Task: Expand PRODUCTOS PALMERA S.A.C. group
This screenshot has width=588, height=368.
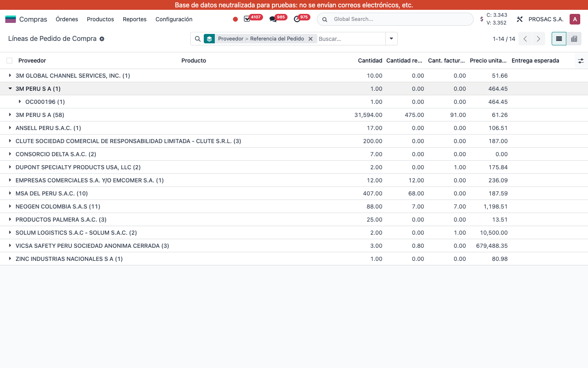Action: 10,220
